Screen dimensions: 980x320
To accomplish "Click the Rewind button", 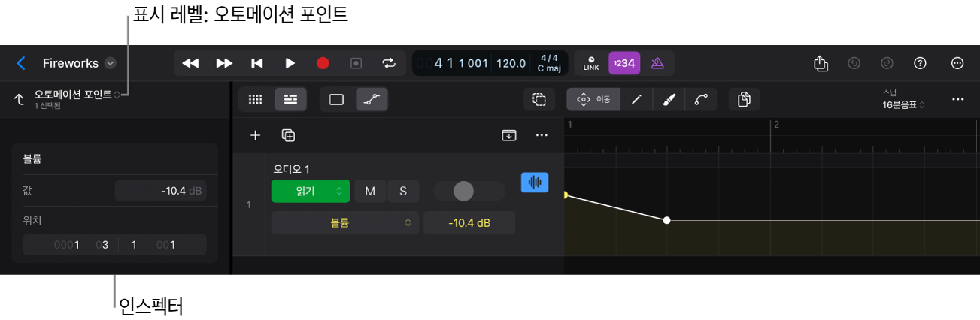I will coord(190,63).
